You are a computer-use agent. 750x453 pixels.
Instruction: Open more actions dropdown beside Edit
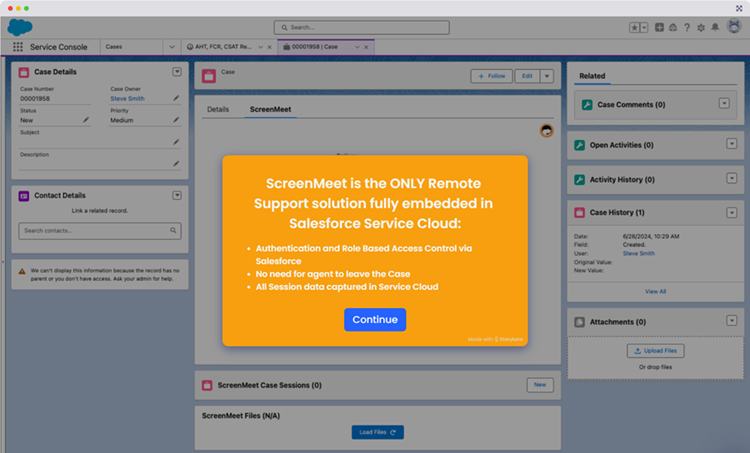pyautogui.click(x=547, y=76)
